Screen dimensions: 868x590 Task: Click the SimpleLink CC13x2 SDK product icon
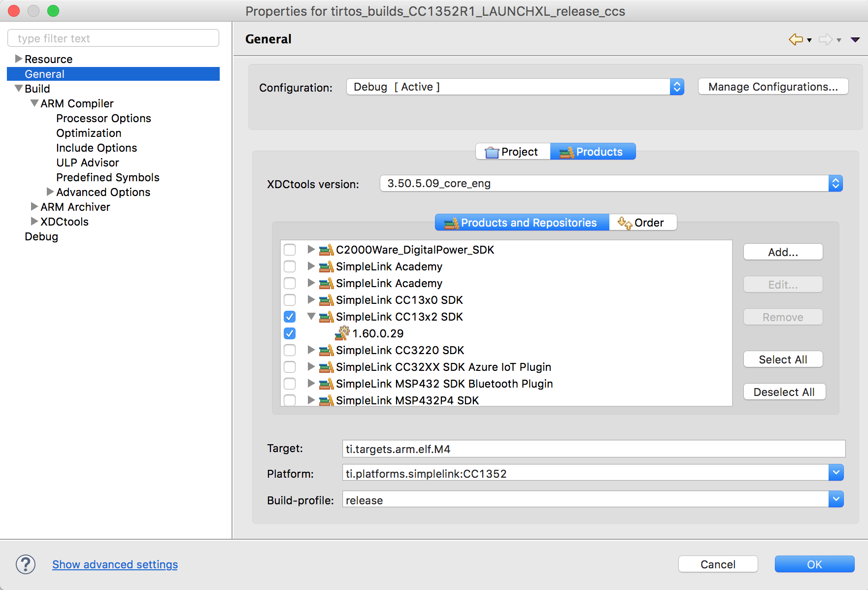click(326, 317)
